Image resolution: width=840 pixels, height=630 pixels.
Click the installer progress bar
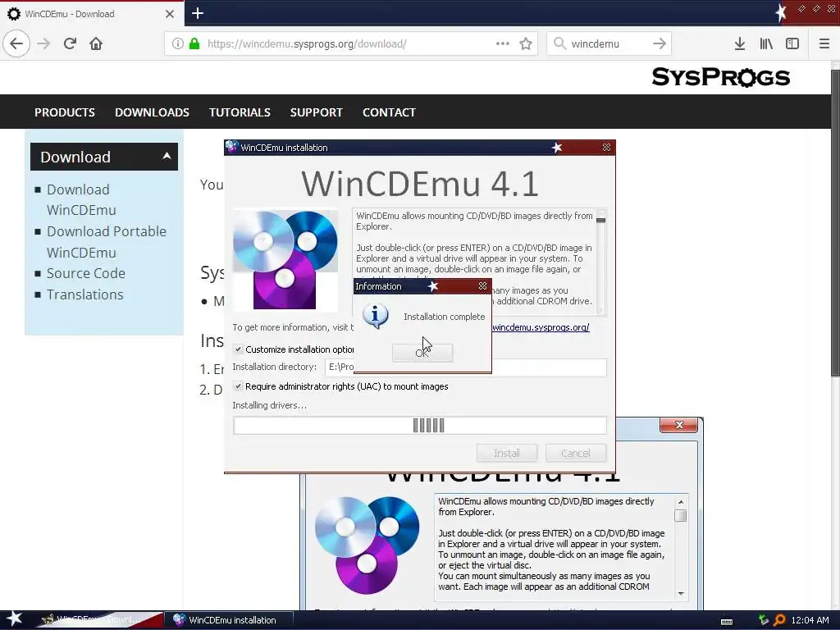coord(420,426)
